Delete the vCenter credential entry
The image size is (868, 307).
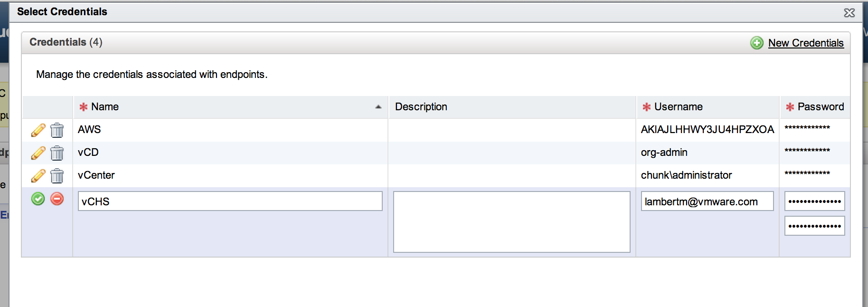57,175
